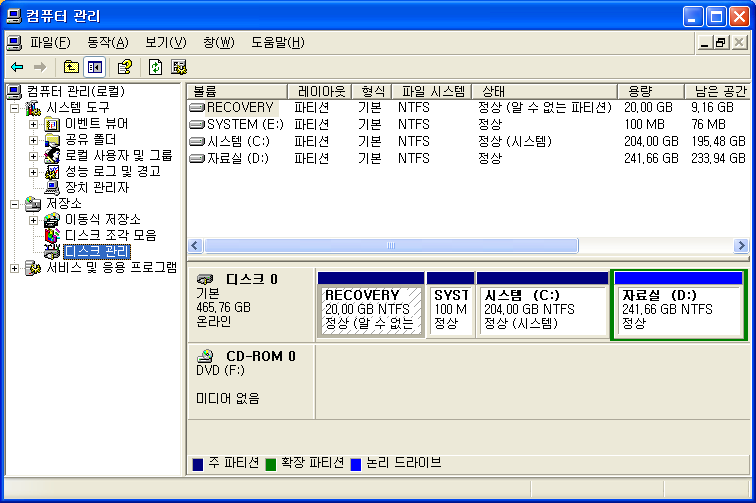The image size is (756, 503).
Task: Select 디스크 조각 모음 tree item
Action: (x=110, y=236)
